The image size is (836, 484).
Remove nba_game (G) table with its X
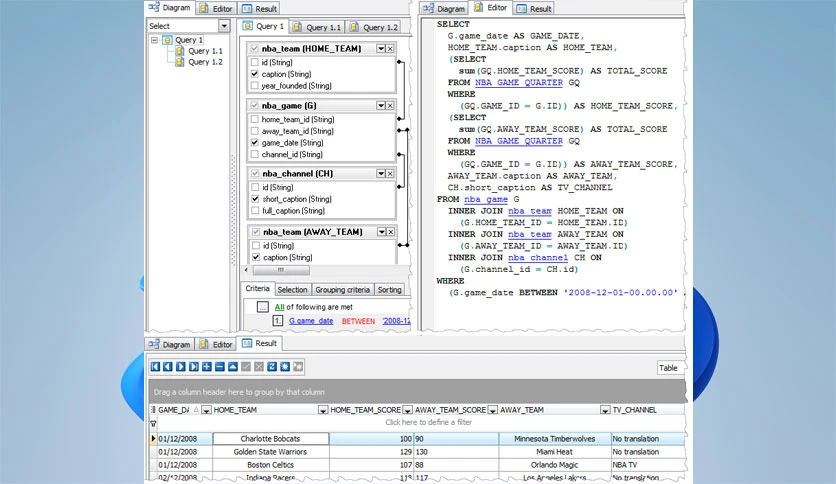(390, 106)
